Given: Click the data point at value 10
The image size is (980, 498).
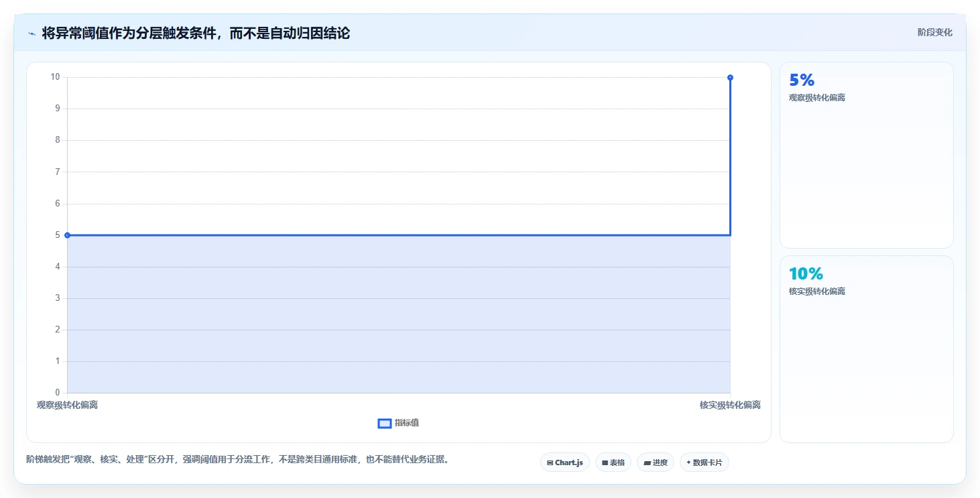Looking at the screenshot, I should coord(730,77).
